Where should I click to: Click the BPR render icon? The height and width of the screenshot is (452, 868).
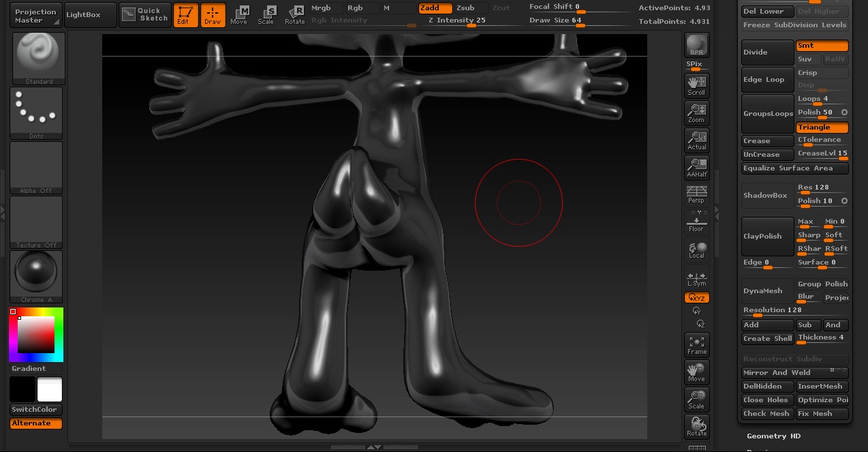(x=696, y=46)
